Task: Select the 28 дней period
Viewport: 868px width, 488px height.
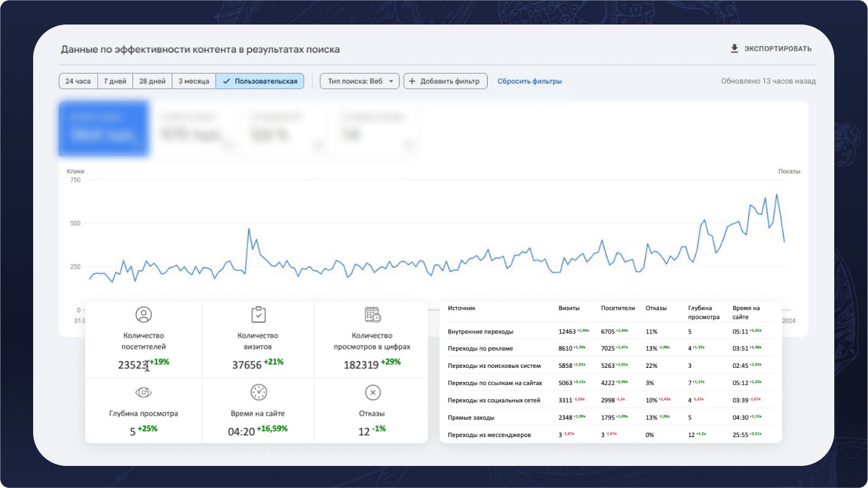Action: tap(152, 82)
